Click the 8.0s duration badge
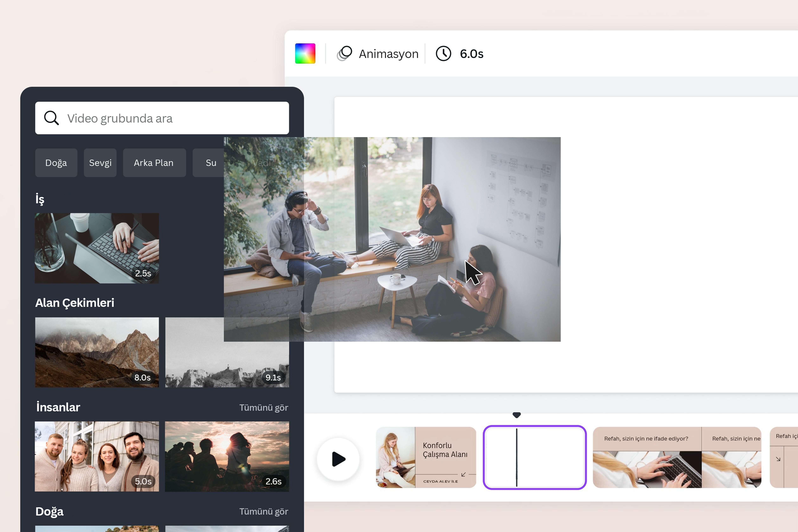798x532 pixels. [x=142, y=377]
